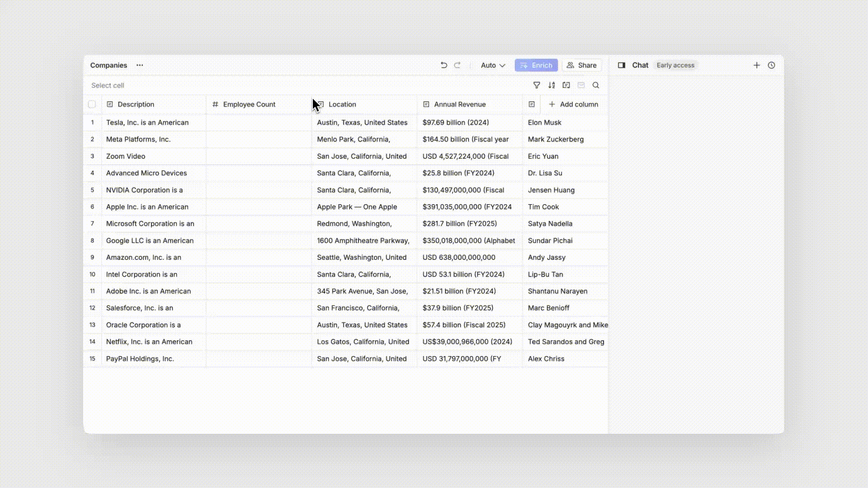The width and height of the screenshot is (868, 488).
Task: Toggle the Chat sidebar panel icon
Action: [622, 65]
